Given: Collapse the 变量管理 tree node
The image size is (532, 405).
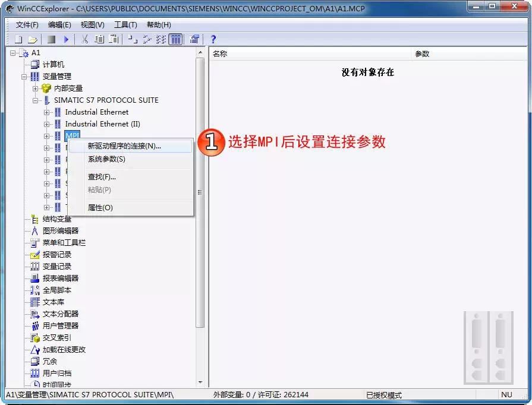Looking at the screenshot, I should pyautogui.click(x=24, y=77).
